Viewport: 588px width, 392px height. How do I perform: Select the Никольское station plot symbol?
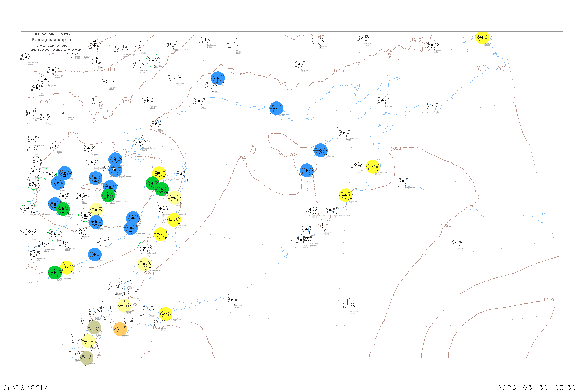tap(403, 181)
